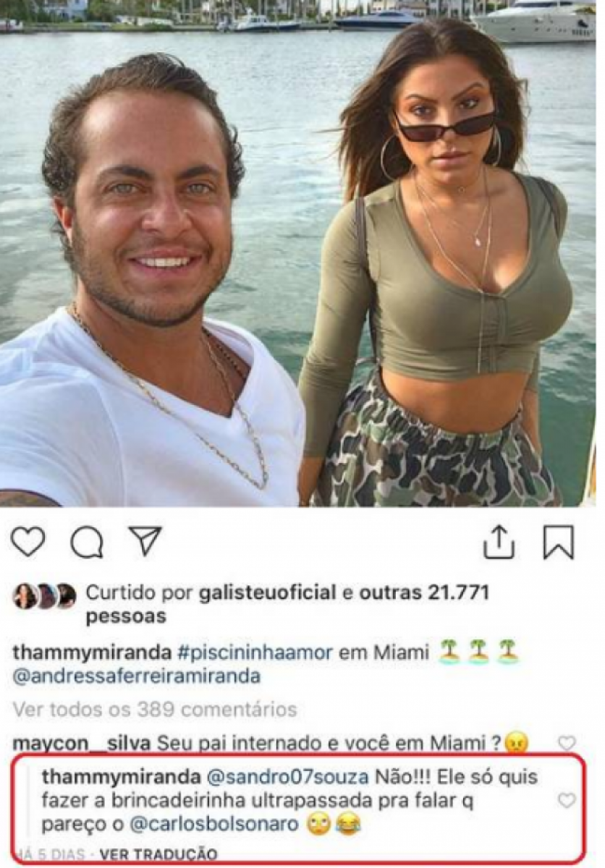Image resolution: width=605 pixels, height=868 pixels.
Task: Open @andressaferreiramiranda mention
Action: 136,677
